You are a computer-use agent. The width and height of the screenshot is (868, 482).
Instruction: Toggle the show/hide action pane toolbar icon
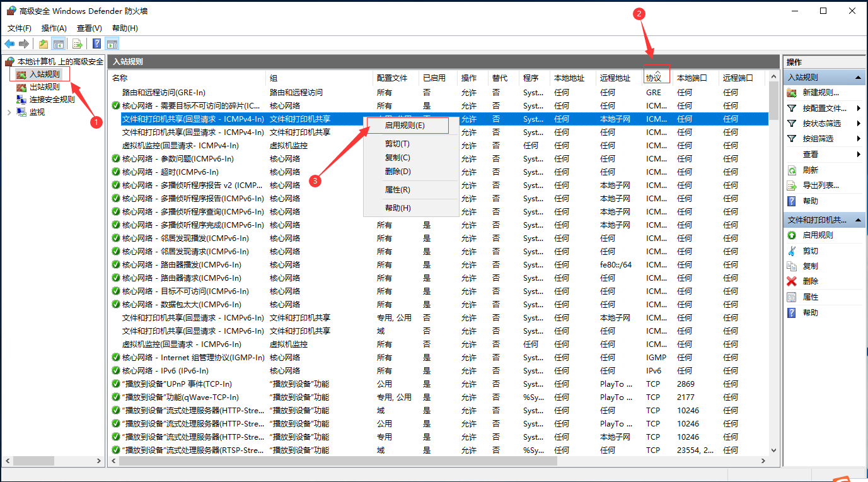112,44
